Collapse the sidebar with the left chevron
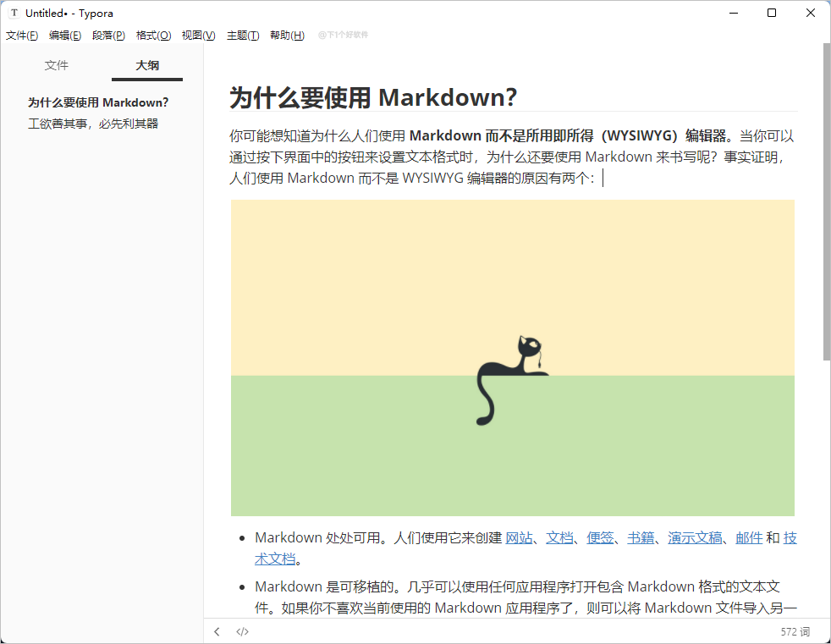This screenshot has height=644, width=831. click(217, 631)
